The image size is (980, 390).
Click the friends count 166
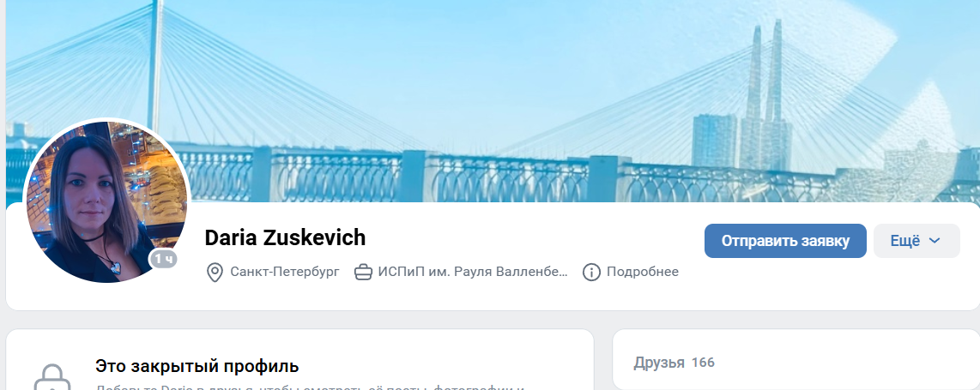click(703, 363)
